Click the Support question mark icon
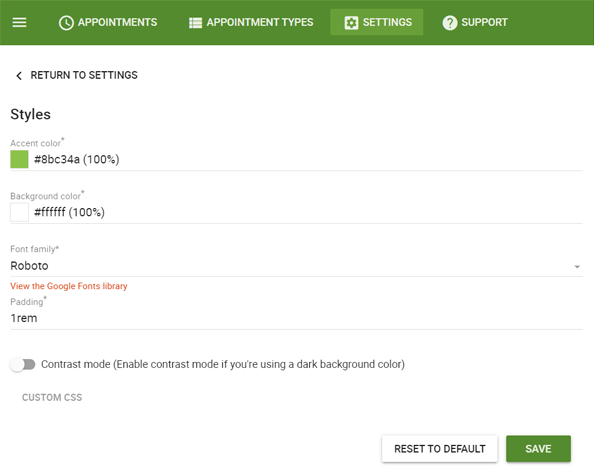This screenshot has height=475, width=594. click(450, 23)
